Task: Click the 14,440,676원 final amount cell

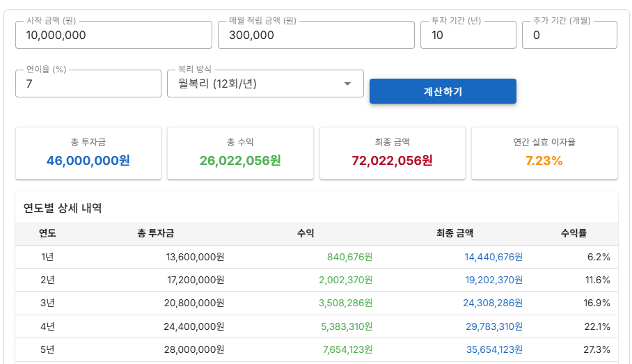Action: click(493, 257)
